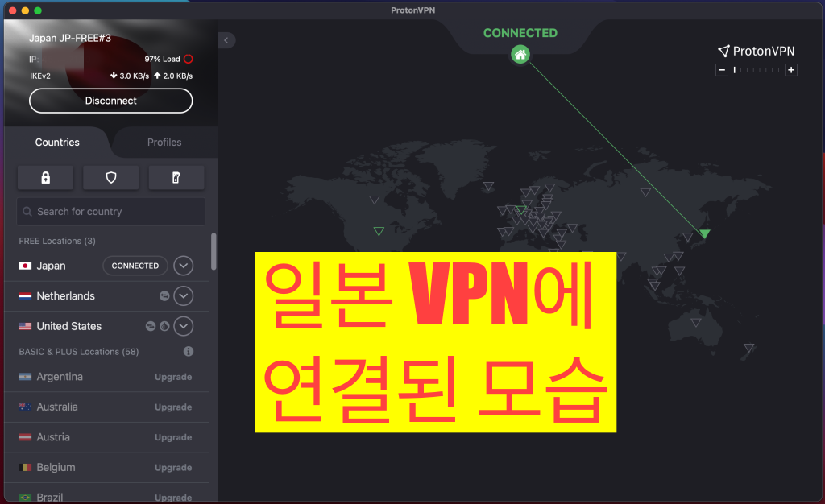Click the Disconnect button

[111, 101]
